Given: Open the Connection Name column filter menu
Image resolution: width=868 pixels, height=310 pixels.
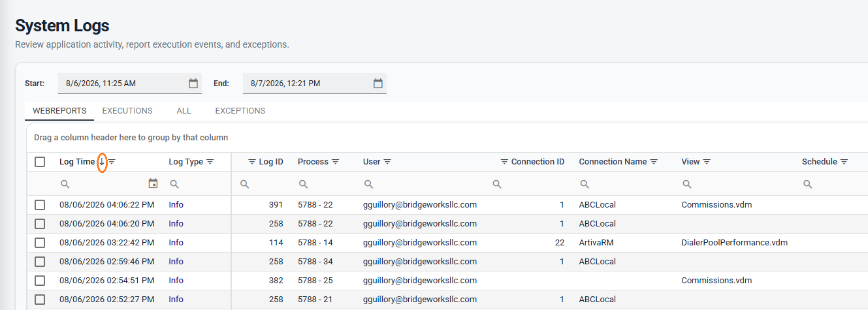Looking at the screenshot, I should point(654,162).
